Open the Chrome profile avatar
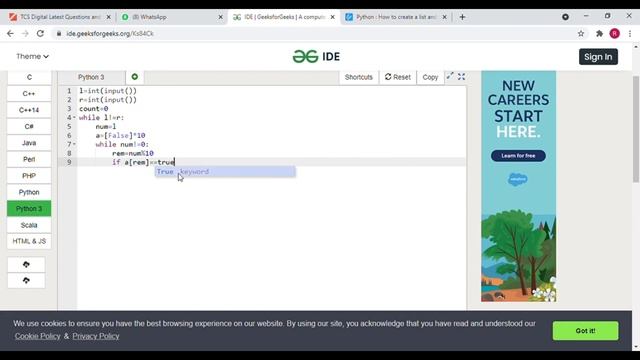Screen dimensions: 640x360 [x=615, y=33]
